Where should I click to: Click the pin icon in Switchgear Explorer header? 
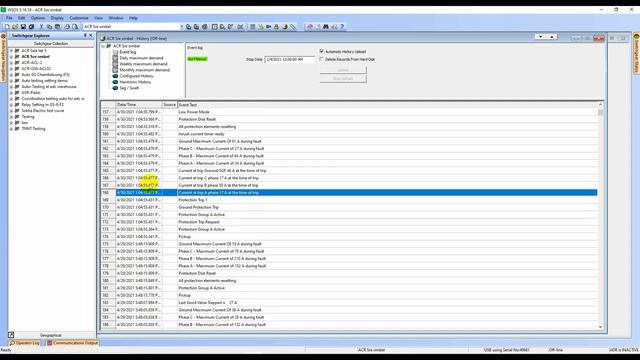click(x=85, y=36)
